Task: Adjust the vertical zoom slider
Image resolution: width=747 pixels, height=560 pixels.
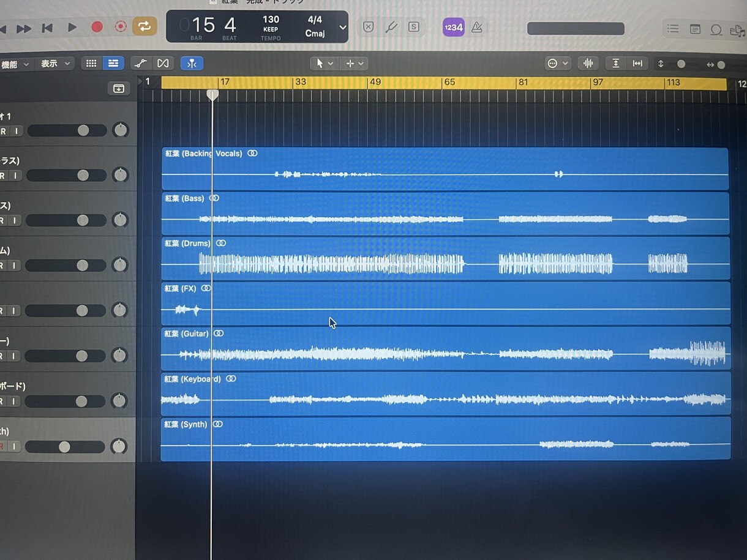Action: 680,64
